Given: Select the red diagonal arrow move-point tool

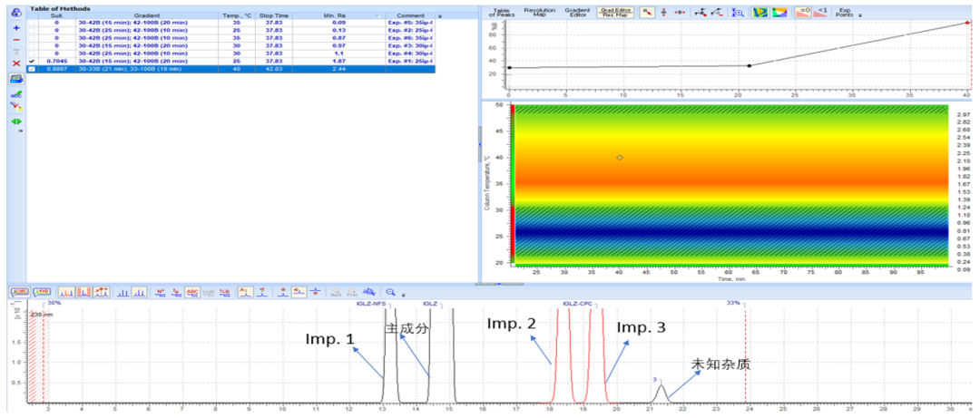Looking at the screenshot, I should point(646,12).
